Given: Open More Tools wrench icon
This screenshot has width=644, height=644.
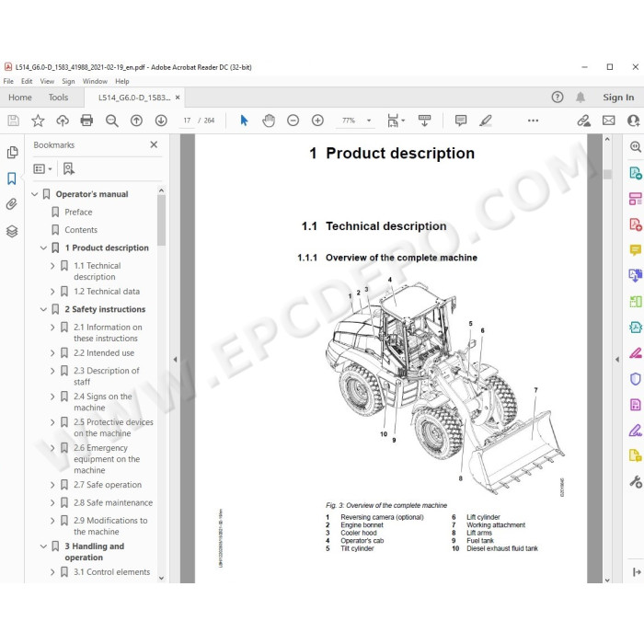Looking at the screenshot, I should click(636, 481).
